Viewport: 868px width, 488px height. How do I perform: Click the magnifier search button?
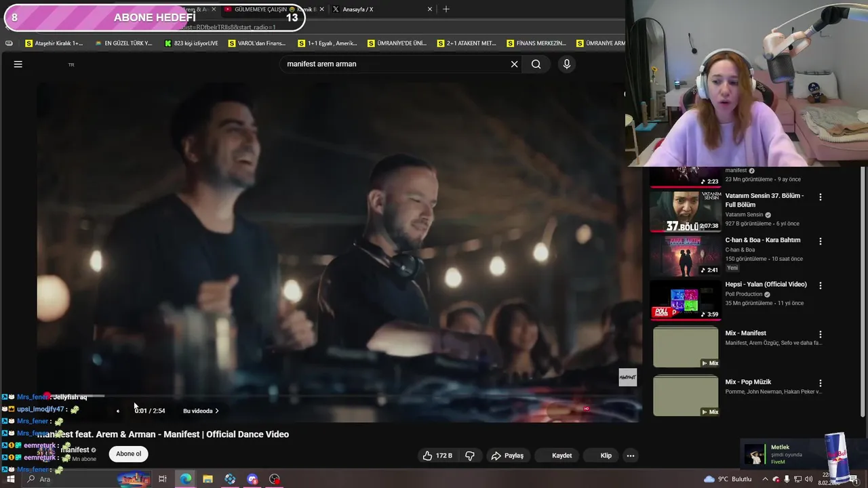click(x=536, y=64)
